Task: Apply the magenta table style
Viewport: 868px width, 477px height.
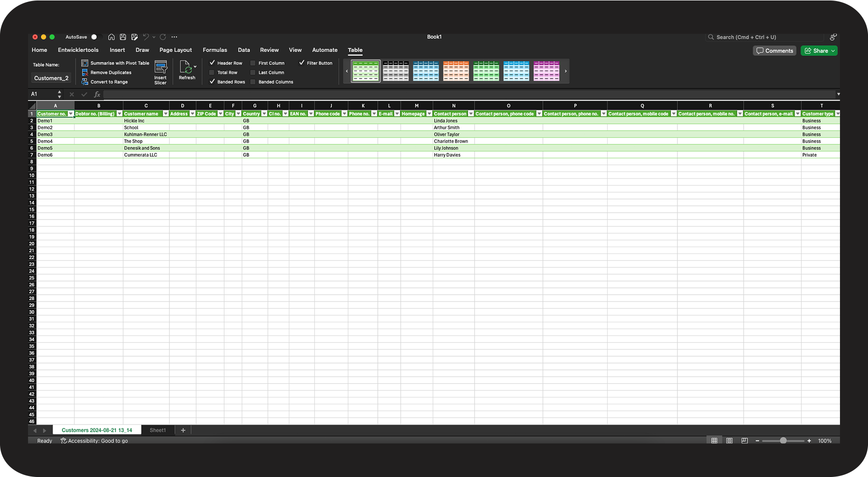Action: point(546,71)
